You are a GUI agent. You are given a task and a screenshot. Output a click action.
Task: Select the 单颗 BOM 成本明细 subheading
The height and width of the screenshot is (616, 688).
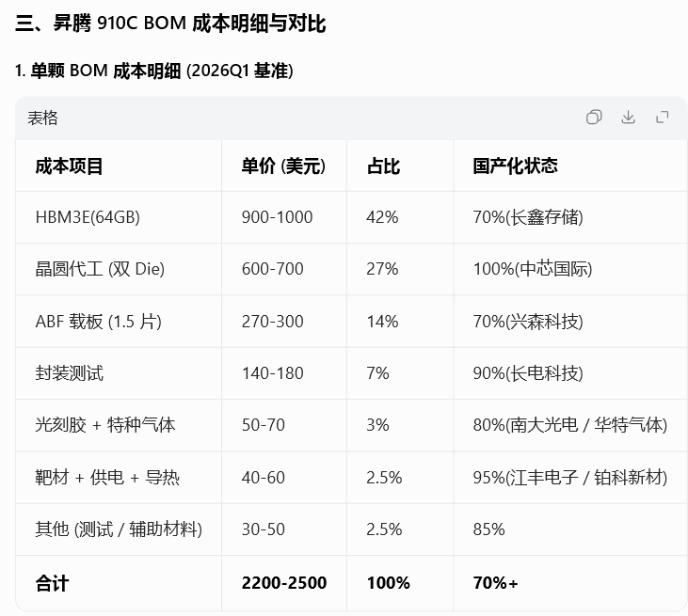pyautogui.click(x=154, y=71)
